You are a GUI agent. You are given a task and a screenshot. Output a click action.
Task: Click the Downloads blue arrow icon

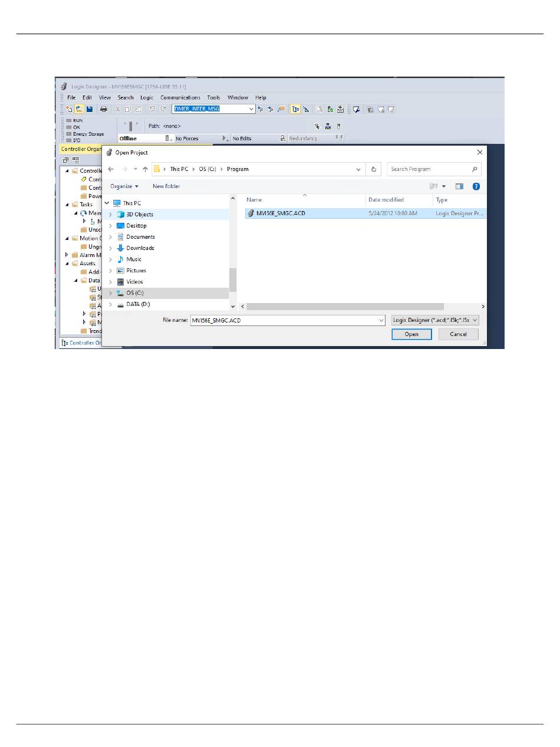[121, 248]
